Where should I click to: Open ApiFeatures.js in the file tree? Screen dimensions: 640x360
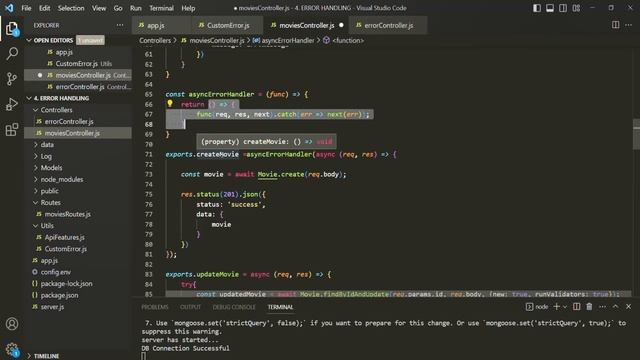click(x=78, y=237)
